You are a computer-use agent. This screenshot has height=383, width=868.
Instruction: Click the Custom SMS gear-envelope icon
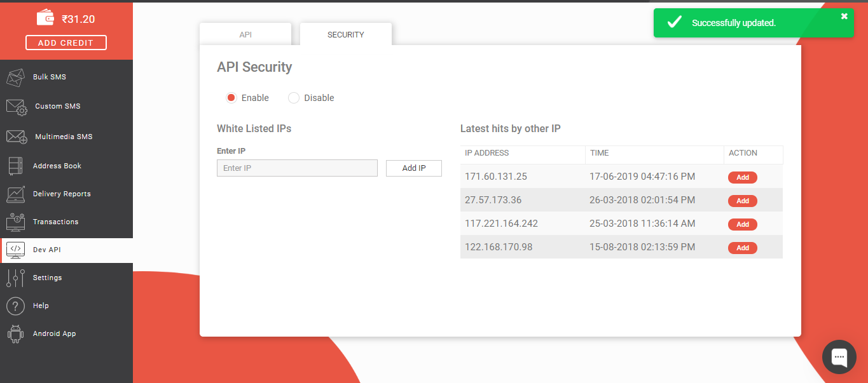tap(17, 107)
